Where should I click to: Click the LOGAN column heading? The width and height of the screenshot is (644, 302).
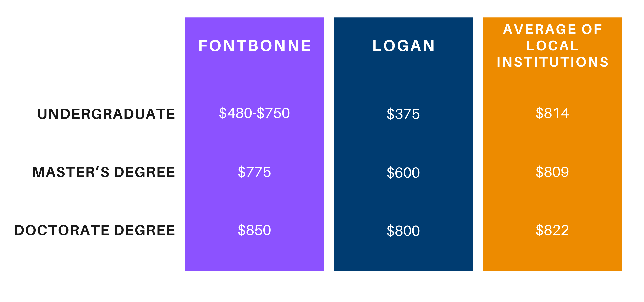point(403,46)
